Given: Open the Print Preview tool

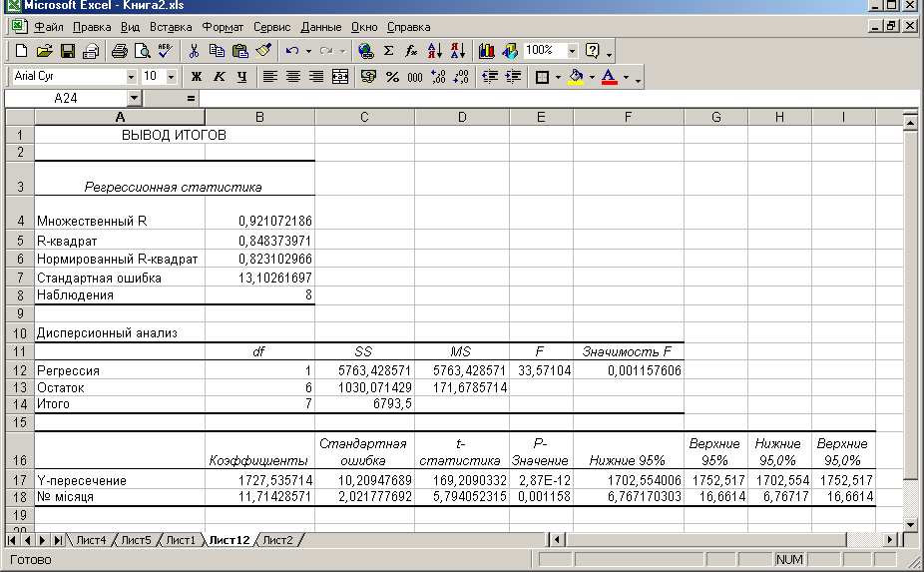Looking at the screenshot, I should pyautogui.click(x=143, y=51).
